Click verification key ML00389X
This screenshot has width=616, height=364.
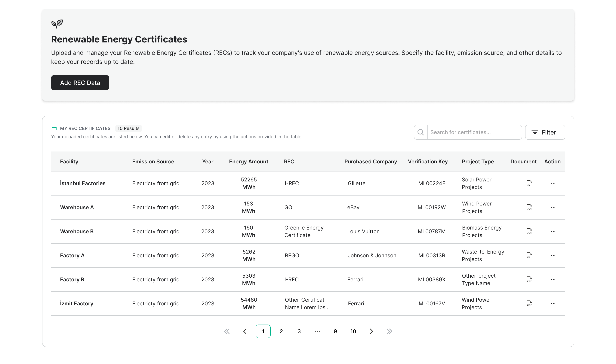[x=432, y=279]
